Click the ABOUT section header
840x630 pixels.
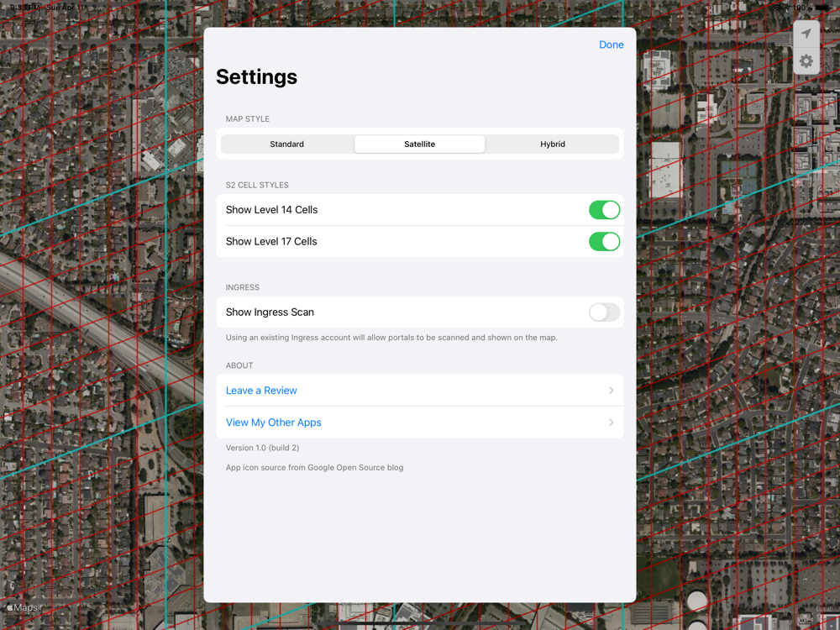click(239, 366)
